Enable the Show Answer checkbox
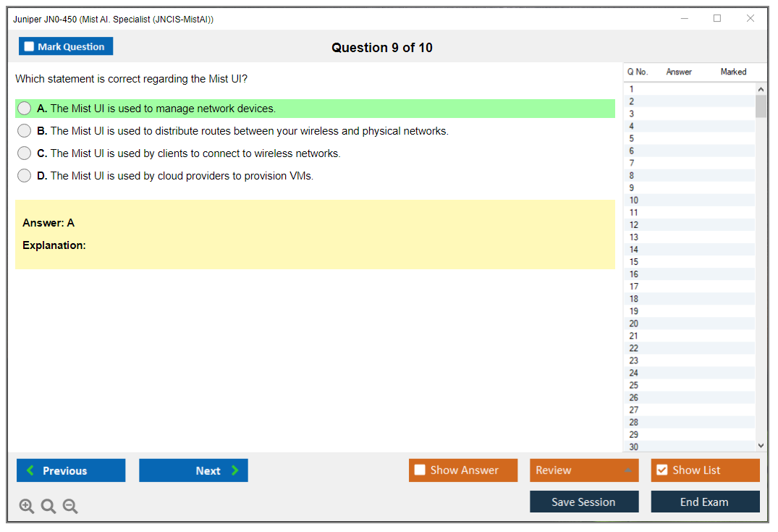Viewport: 778px width, 532px height. [x=420, y=470]
